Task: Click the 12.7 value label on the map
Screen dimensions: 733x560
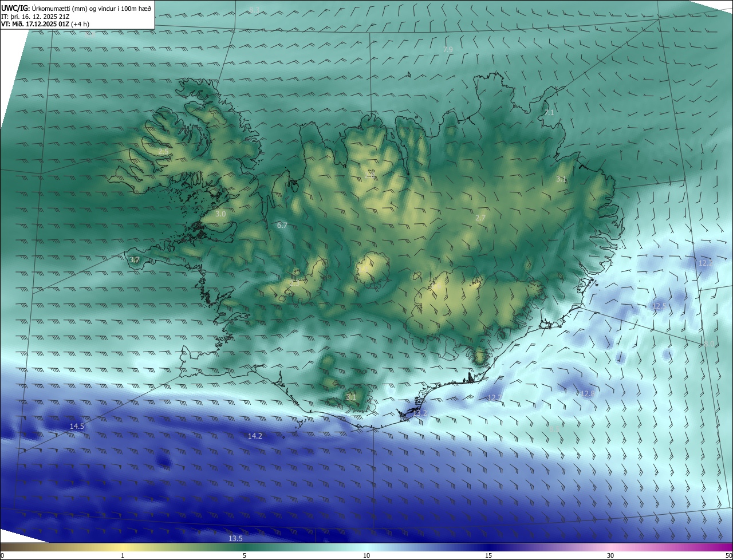Action: (x=494, y=397)
